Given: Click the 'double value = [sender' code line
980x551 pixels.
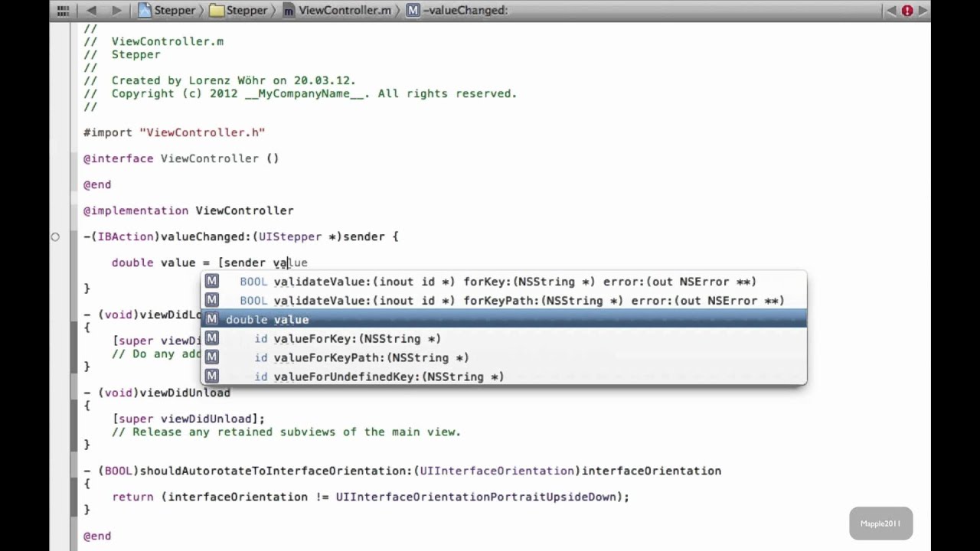Looking at the screenshot, I should 188,262.
